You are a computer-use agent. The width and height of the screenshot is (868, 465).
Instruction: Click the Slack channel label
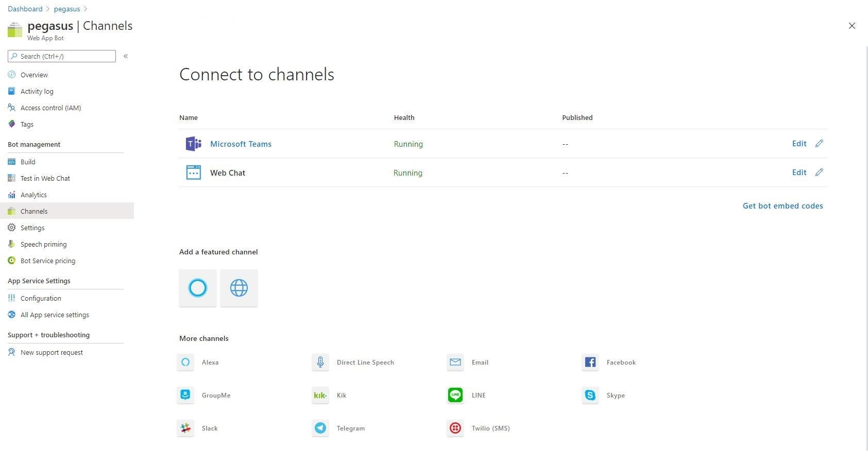210,428
